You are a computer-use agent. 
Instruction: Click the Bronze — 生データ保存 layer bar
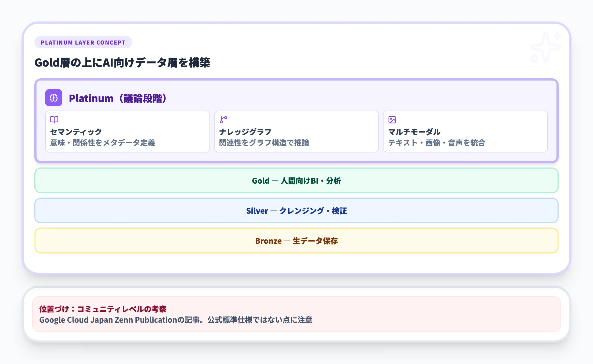(296, 241)
